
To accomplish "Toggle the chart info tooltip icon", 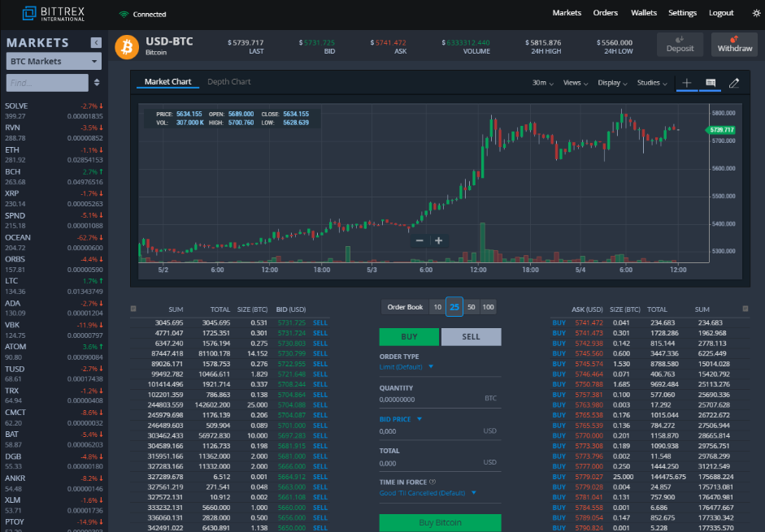I will click(x=711, y=83).
